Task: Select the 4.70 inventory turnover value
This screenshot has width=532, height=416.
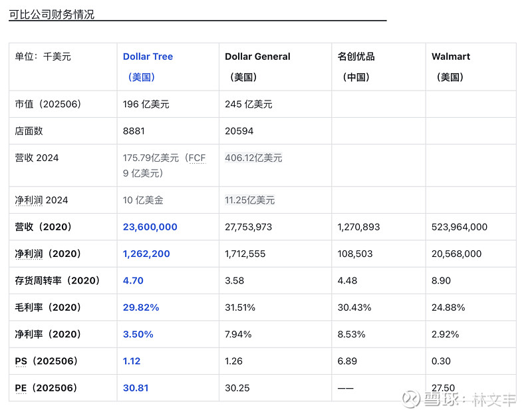Action: [133, 280]
